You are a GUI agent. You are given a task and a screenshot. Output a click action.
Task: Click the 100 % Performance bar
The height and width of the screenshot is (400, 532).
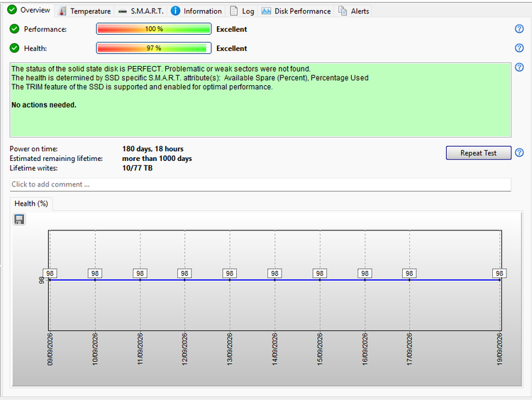pos(154,29)
